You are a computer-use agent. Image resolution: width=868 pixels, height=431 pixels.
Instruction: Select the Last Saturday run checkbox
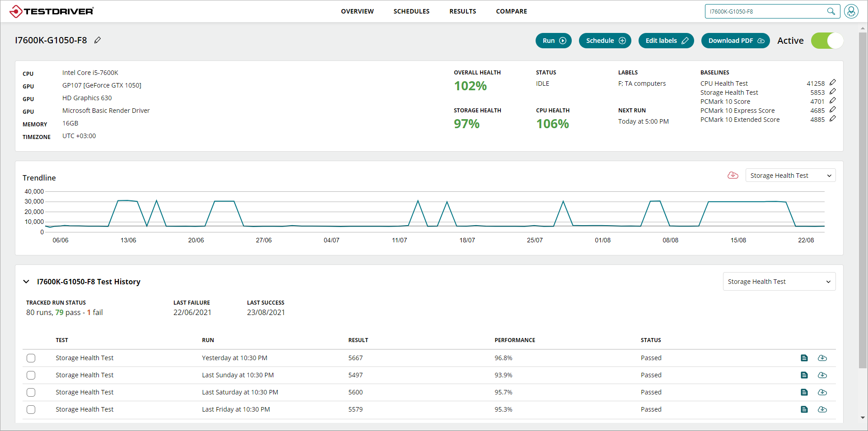pos(31,392)
